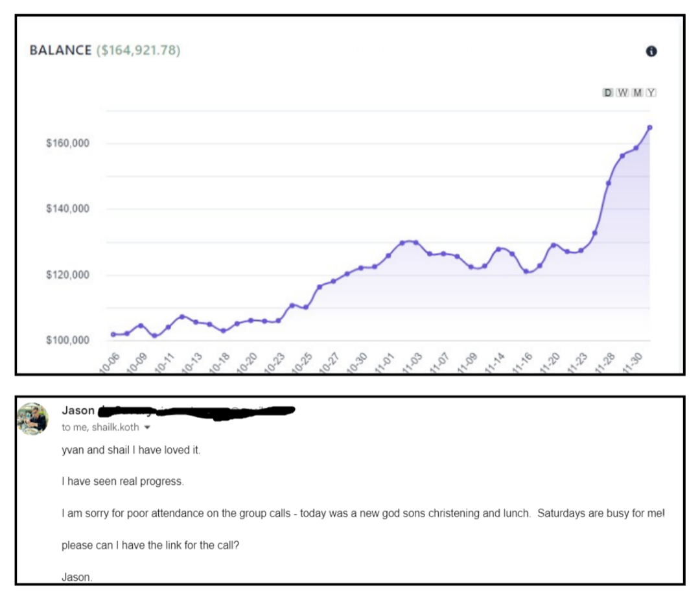Click the "to me, shailk.koth" recipient line
Viewport: 700px width, 606px height.
(x=101, y=428)
